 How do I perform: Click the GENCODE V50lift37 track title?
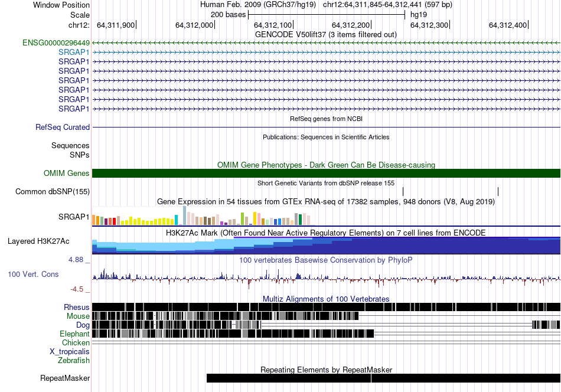point(326,35)
